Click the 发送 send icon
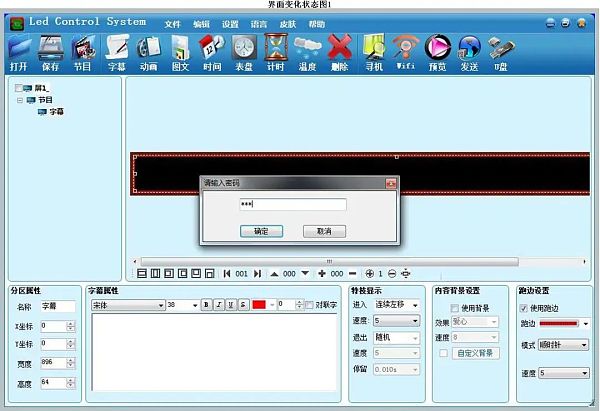600x411 pixels. pyautogui.click(x=469, y=51)
